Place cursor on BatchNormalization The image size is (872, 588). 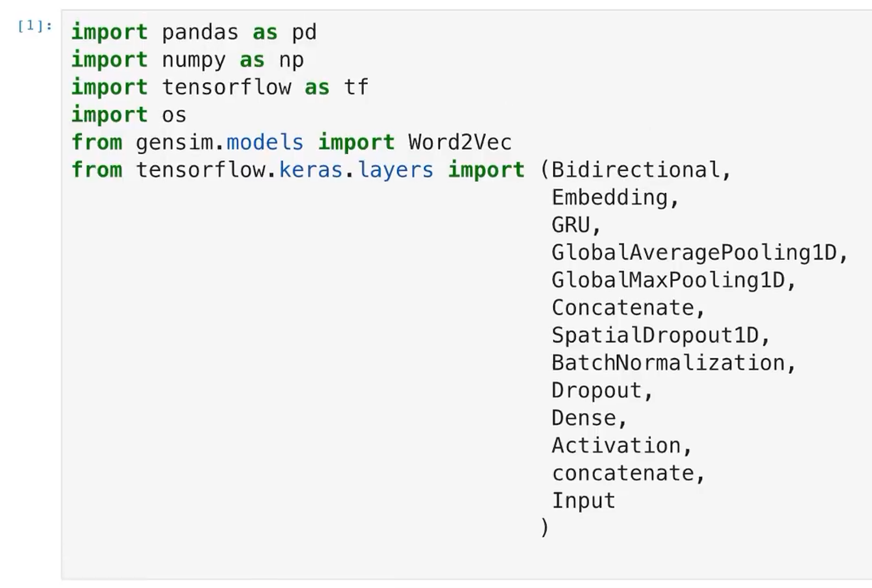[668, 363]
